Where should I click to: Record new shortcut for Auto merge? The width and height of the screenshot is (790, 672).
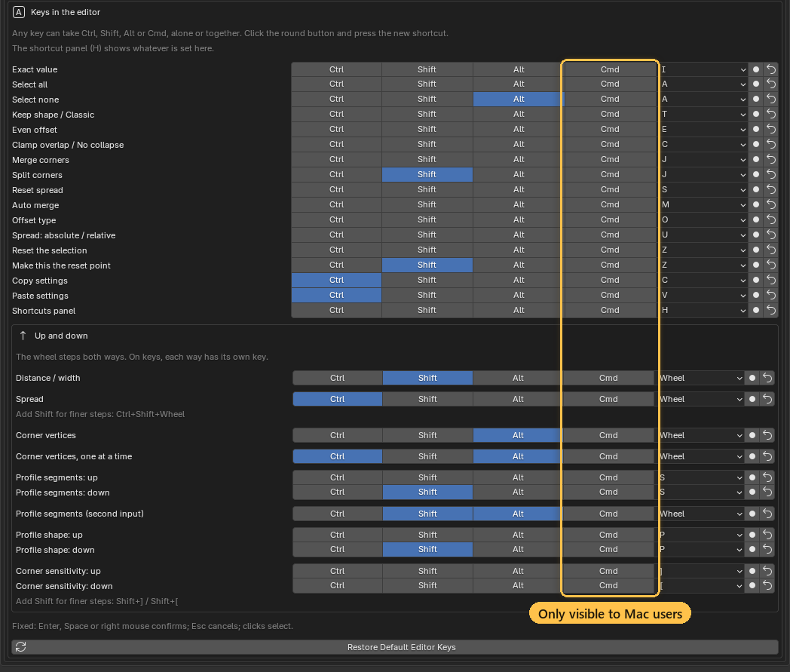click(756, 204)
